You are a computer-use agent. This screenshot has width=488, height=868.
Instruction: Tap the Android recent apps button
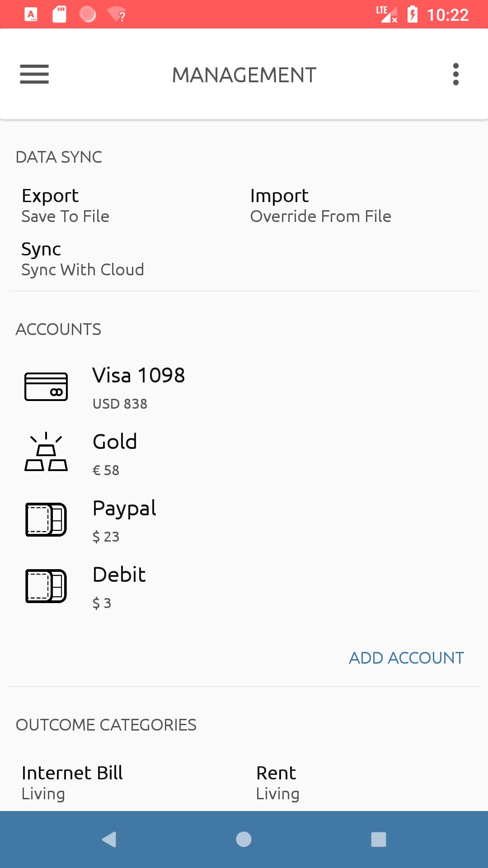pos(379,840)
